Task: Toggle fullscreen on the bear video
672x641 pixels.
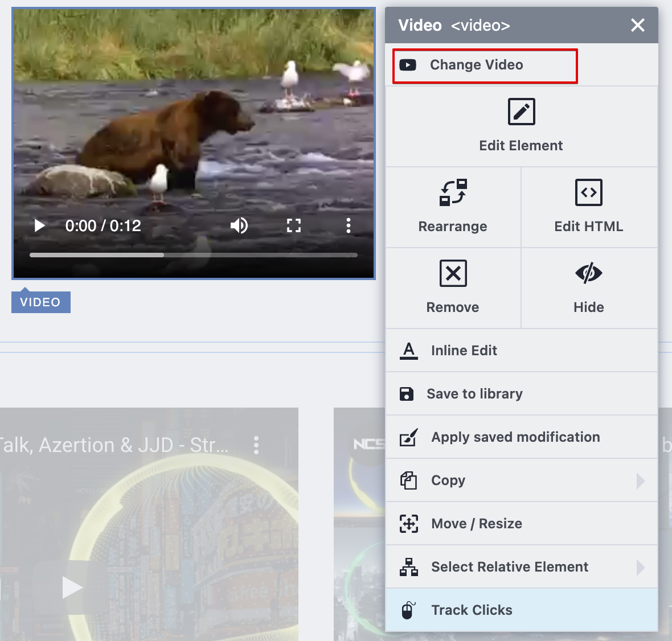Action: click(293, 225)
